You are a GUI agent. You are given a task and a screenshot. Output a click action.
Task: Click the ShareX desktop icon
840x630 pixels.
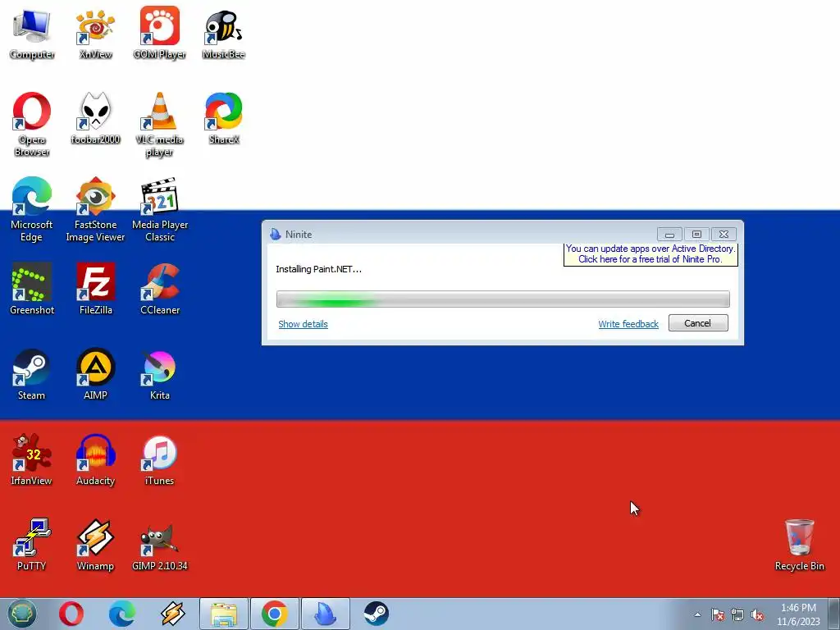tap(223, 118)
